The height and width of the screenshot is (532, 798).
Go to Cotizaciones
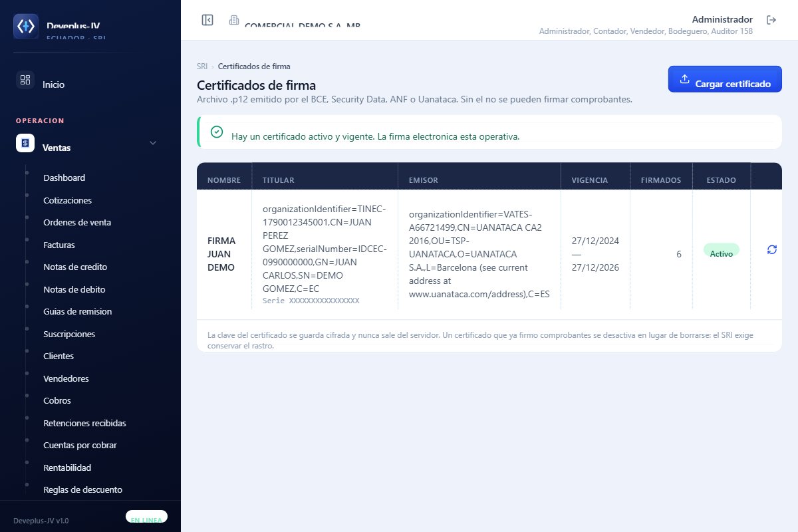[x=67, y=200]
